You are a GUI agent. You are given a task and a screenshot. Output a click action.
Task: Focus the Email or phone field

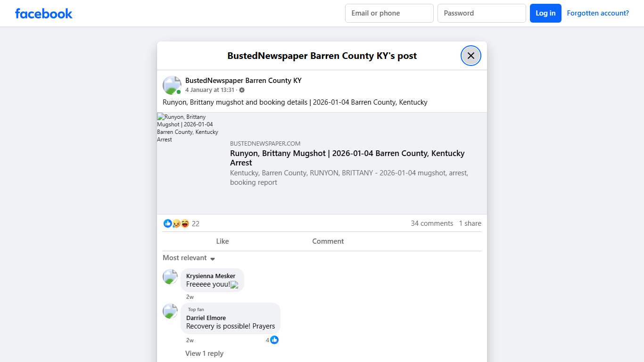[389, 13]
